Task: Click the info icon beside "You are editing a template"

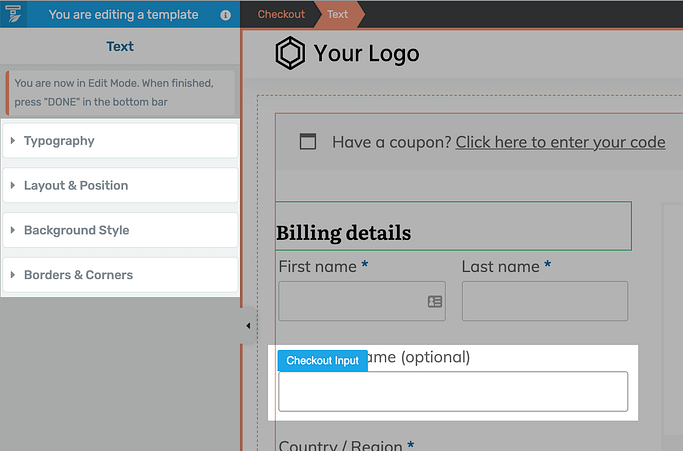Action: tap(225, 15)
